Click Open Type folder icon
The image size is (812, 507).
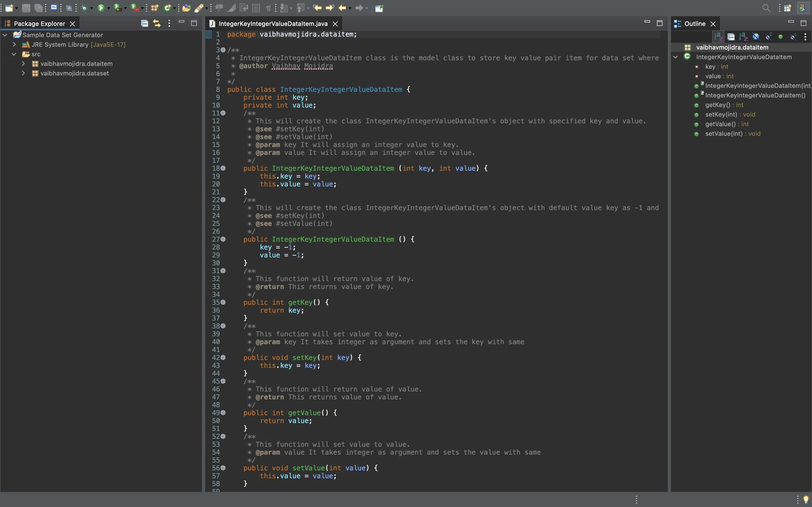click(x=186, y=8)
